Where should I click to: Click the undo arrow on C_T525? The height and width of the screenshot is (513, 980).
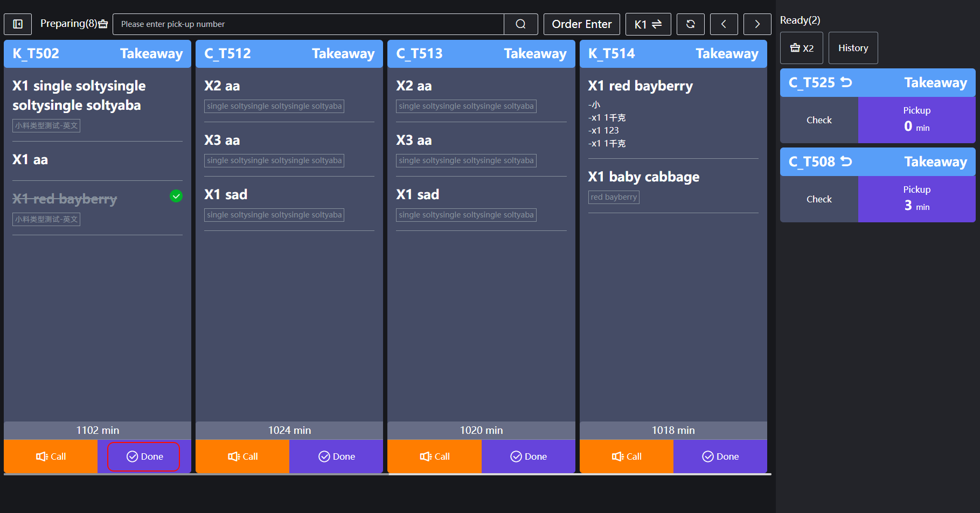(846, 82)
